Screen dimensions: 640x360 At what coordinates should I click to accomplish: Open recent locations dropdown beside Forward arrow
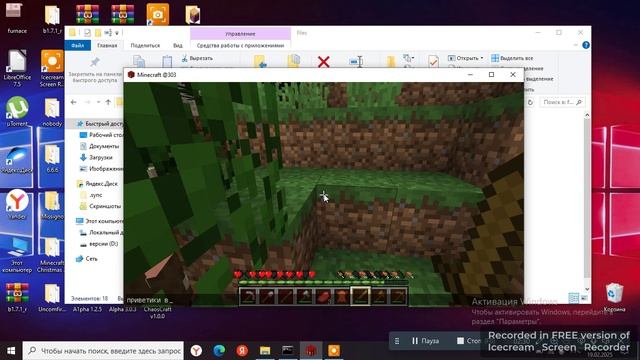tap(98, 102)
